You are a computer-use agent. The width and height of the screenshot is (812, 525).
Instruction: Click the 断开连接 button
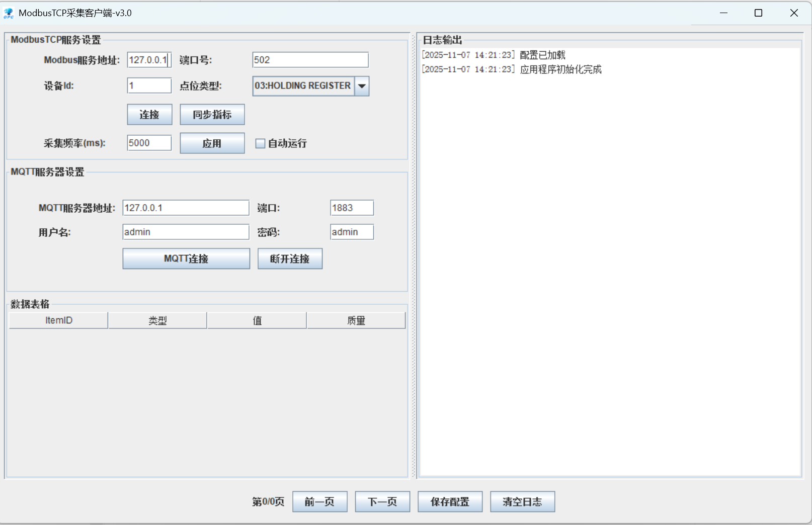pos(290,258)
